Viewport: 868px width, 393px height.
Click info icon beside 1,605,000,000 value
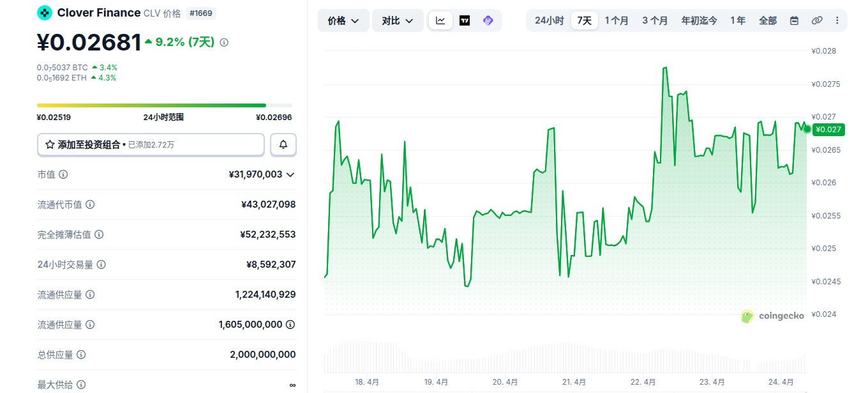[x=290, y=325]
